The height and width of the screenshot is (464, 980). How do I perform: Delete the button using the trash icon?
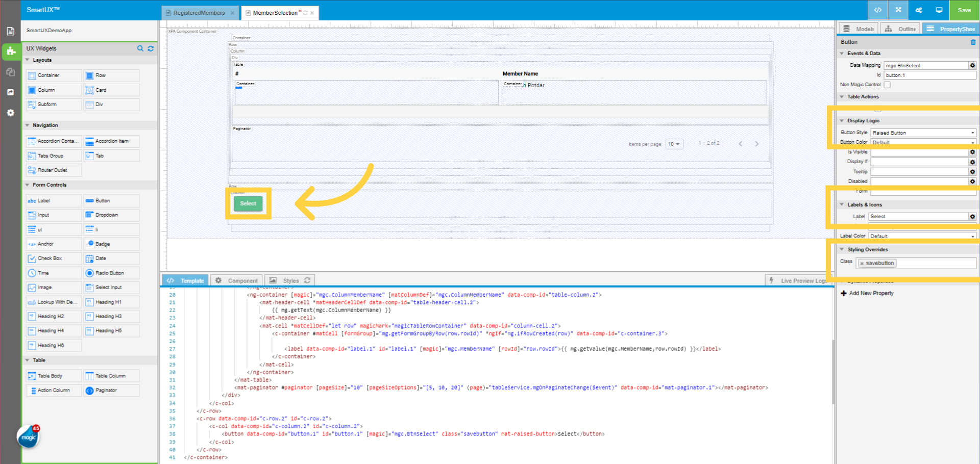coord(973,42)
